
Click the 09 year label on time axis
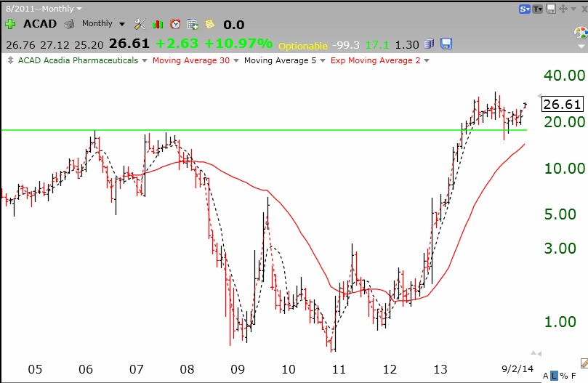pyautogui.click(x=238, y=369)
